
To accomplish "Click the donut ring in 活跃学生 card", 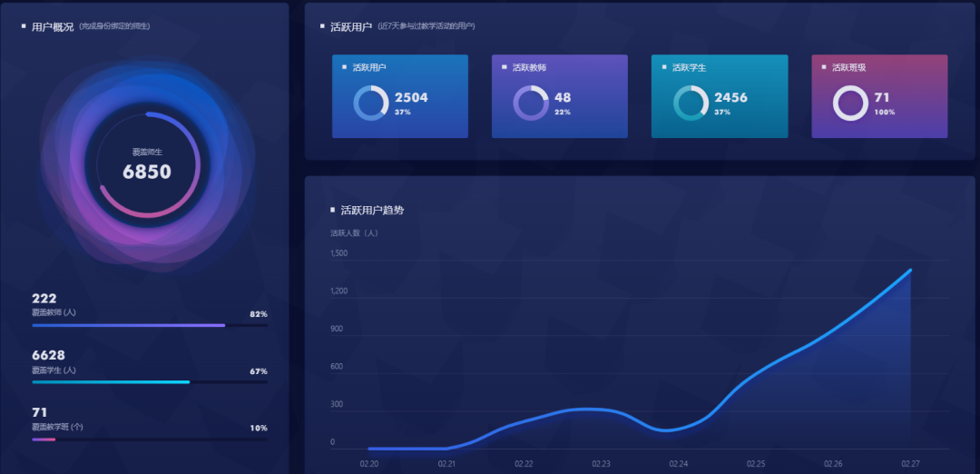I will click(x=691, y=103).
